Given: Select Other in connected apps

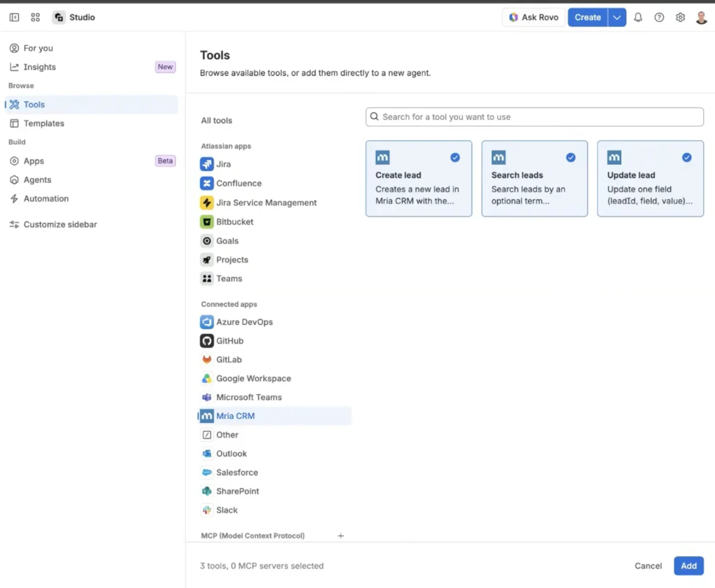Looking at the screenshot, I should pos(275,435).
